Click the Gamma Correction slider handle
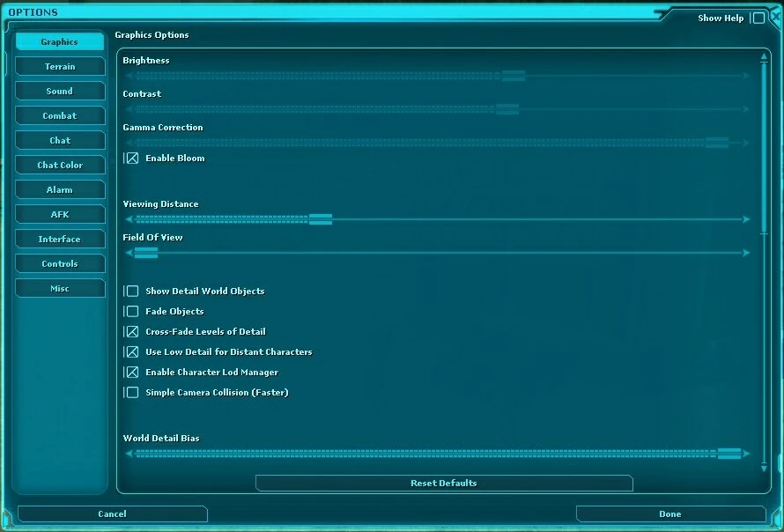The height and width of the screenshot is (532, 784). 716,143
